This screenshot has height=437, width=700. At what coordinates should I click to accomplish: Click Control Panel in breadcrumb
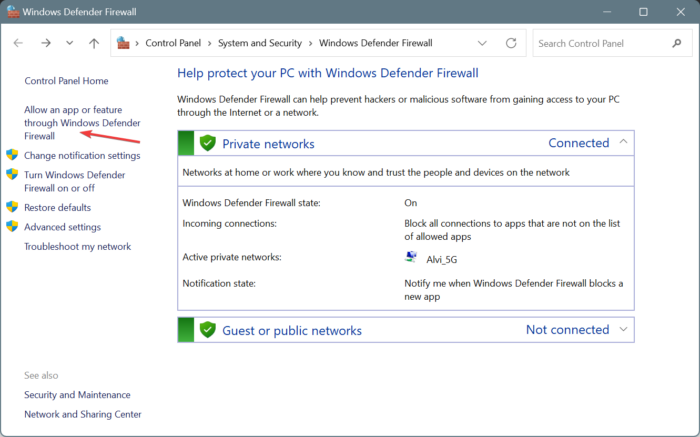tap(173, 43)
